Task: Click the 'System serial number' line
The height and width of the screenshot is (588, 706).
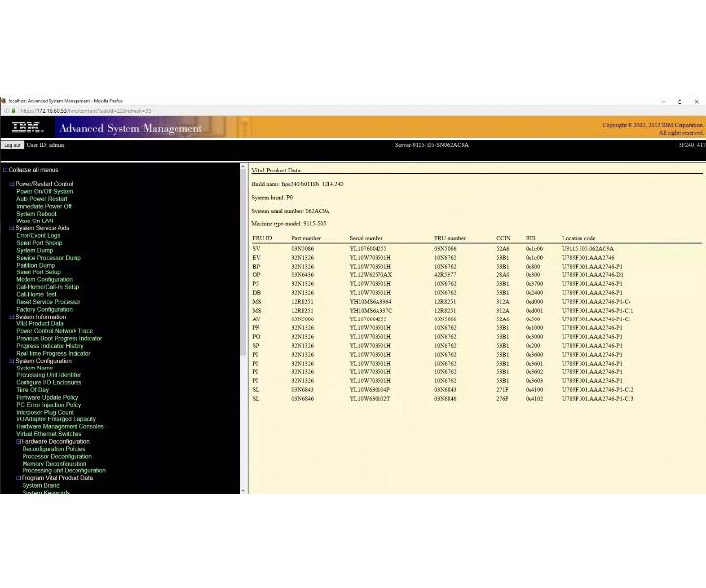Action: coord(290,211)
